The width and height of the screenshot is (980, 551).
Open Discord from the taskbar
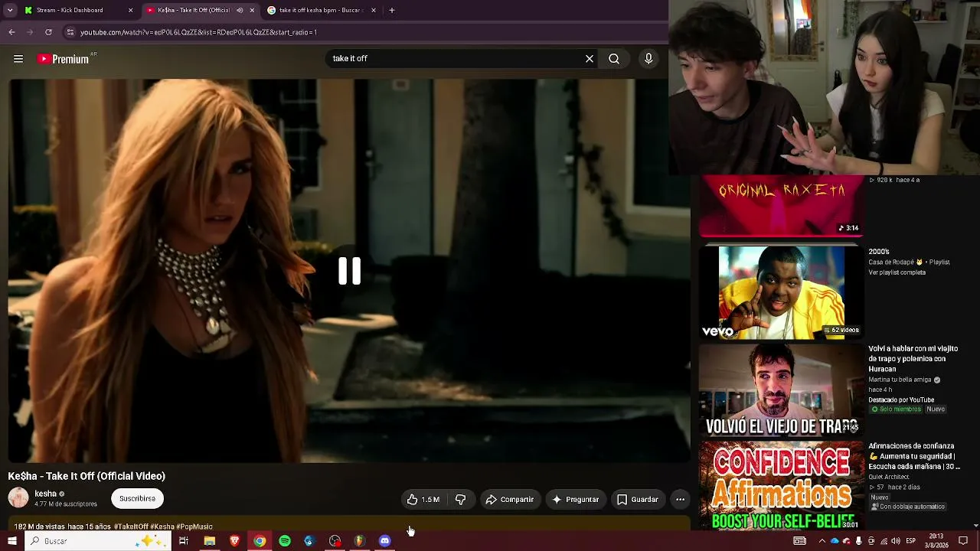pyautogui.click(x=385, y=541)
